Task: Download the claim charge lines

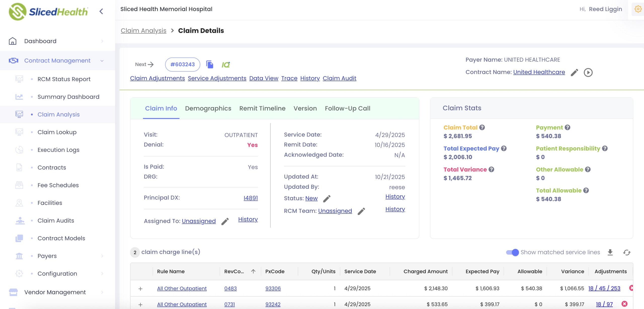Action: coord(610,252)
